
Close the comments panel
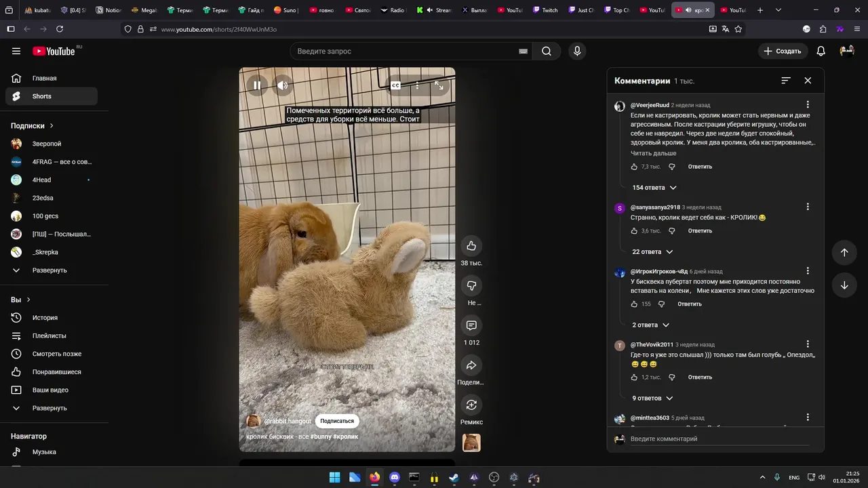(x=808, y=81)
